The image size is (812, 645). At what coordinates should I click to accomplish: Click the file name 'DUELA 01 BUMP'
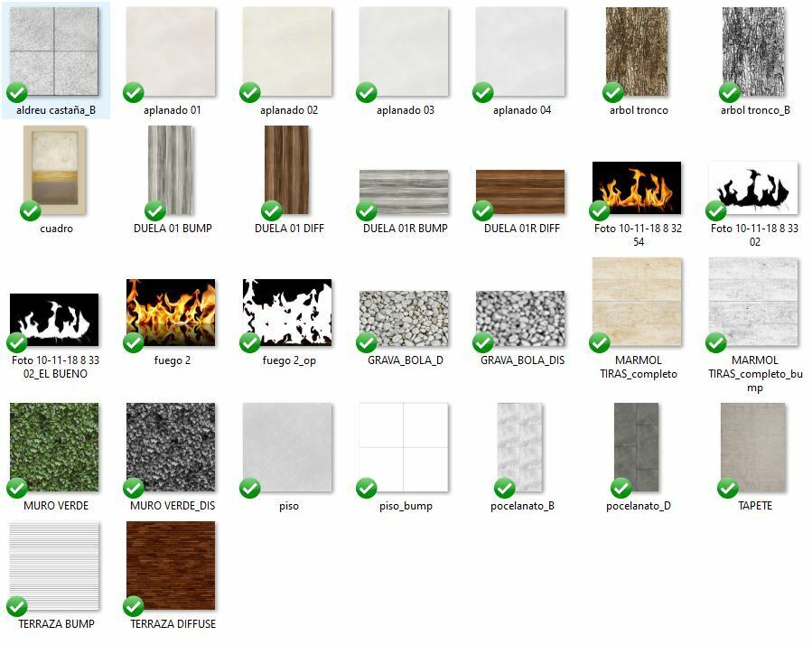(x=173, y=228)
